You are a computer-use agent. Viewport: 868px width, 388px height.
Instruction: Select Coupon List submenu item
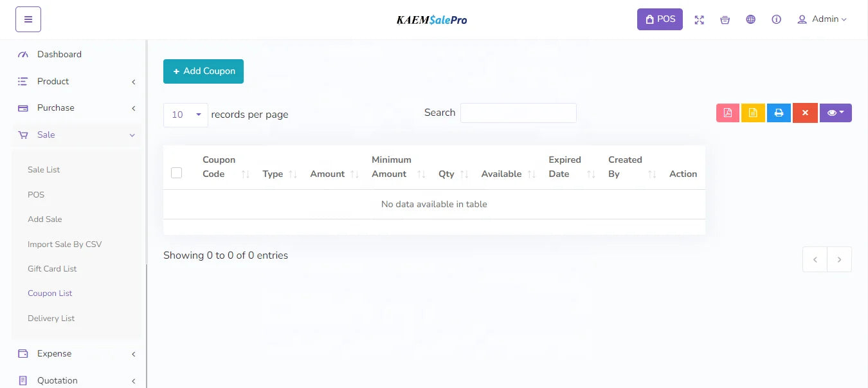pos(50,293)
